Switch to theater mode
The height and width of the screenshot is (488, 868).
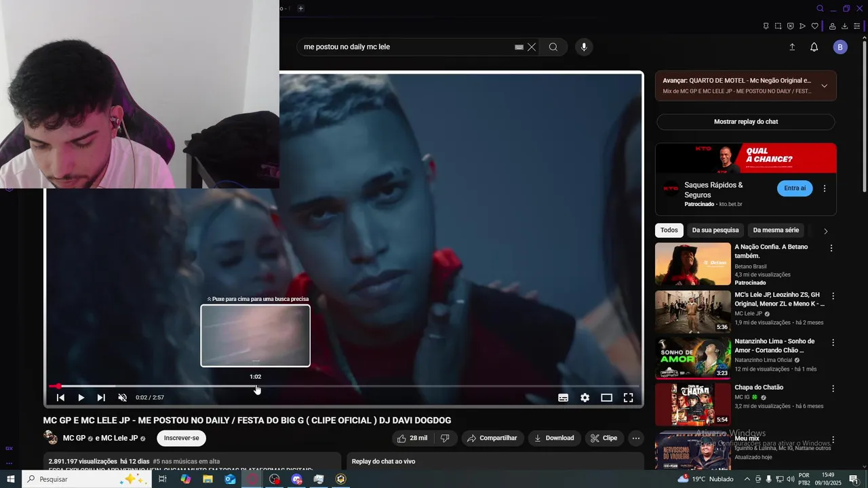click(606, 398)
